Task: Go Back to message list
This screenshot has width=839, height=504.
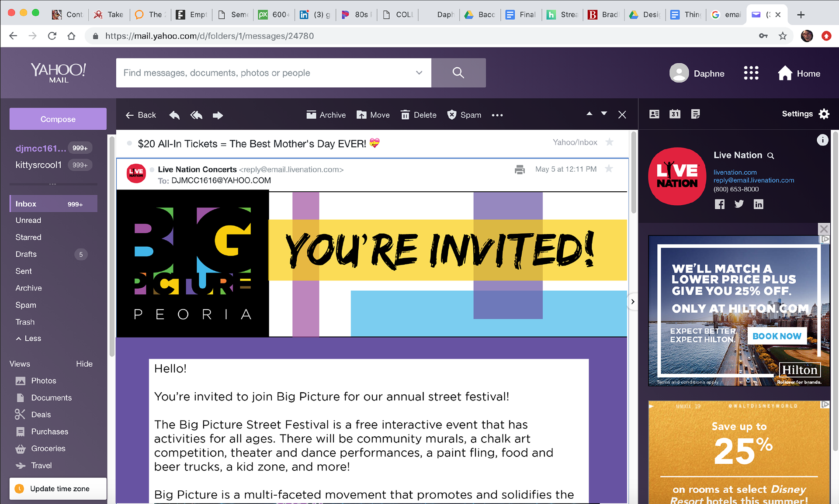Action: pyautogui.click(x=141, y=115)
